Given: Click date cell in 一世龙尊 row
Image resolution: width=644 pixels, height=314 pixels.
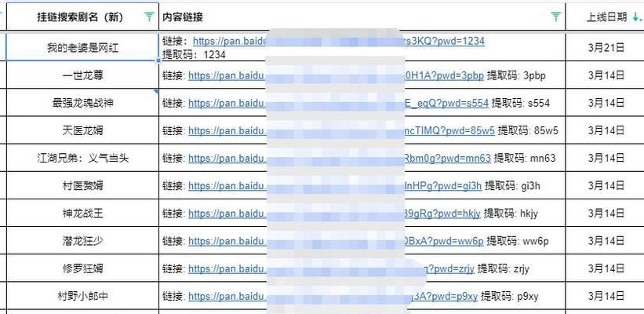Looking at the screenshot, I should pos(605,75).
